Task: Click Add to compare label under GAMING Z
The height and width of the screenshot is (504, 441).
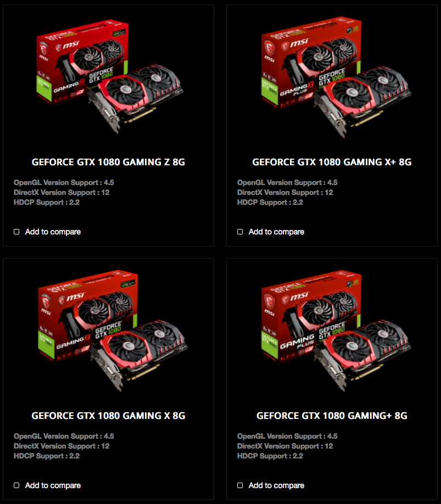Action: pyautogui.click(x=53, y=232)
